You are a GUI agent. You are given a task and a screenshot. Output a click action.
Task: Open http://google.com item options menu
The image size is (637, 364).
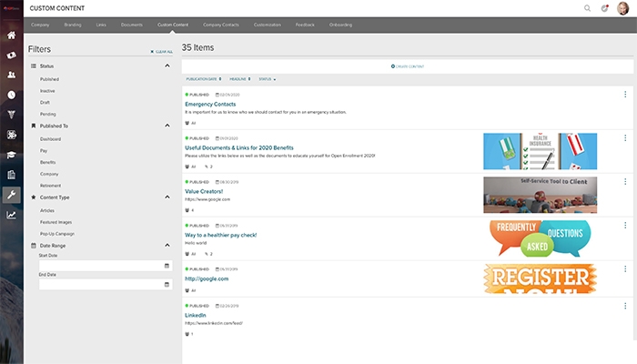coord(625,269)
